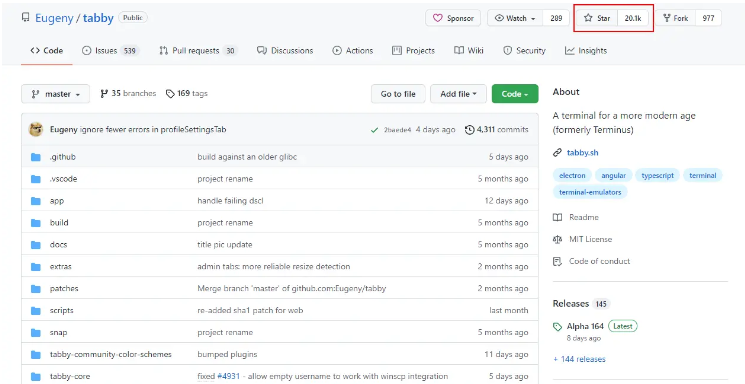
Task: Switch to the Actions tab
Action: pos(353,50)
